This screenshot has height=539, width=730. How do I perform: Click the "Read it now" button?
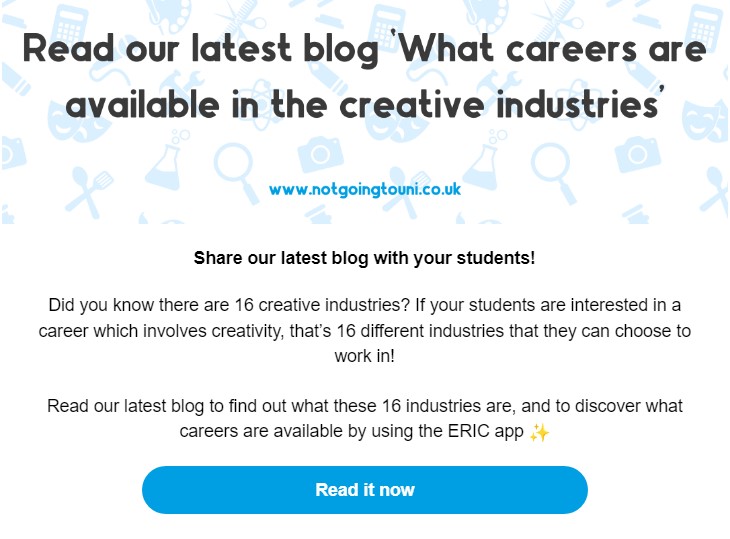pyautogui.click(x=365, y=490)
